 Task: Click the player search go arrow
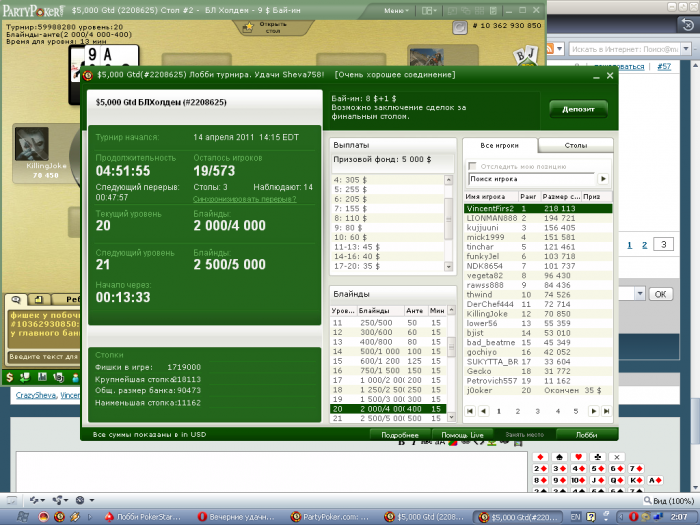point(603,179)
